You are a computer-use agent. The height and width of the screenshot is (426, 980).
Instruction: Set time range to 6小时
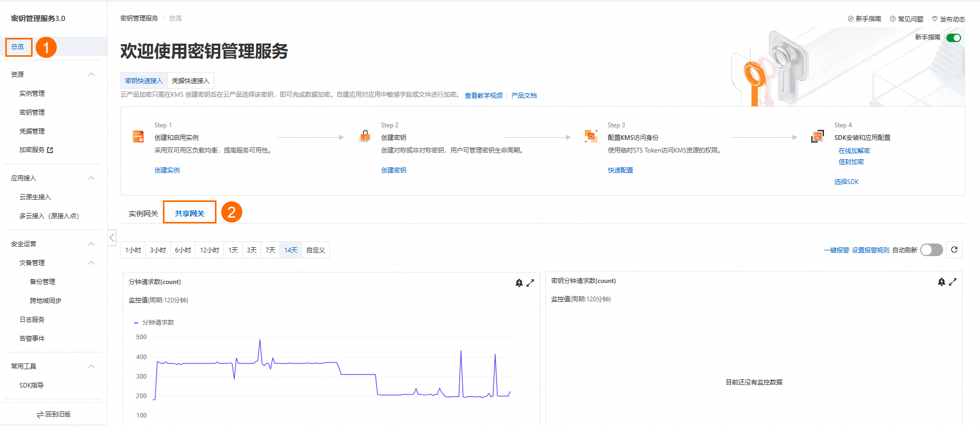click(x=183, y=250)
